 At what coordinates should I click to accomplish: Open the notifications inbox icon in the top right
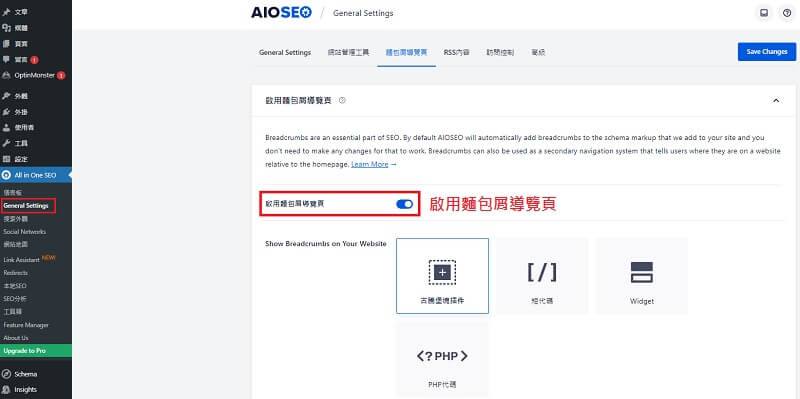pyautogui.click(x=764, y=13)
